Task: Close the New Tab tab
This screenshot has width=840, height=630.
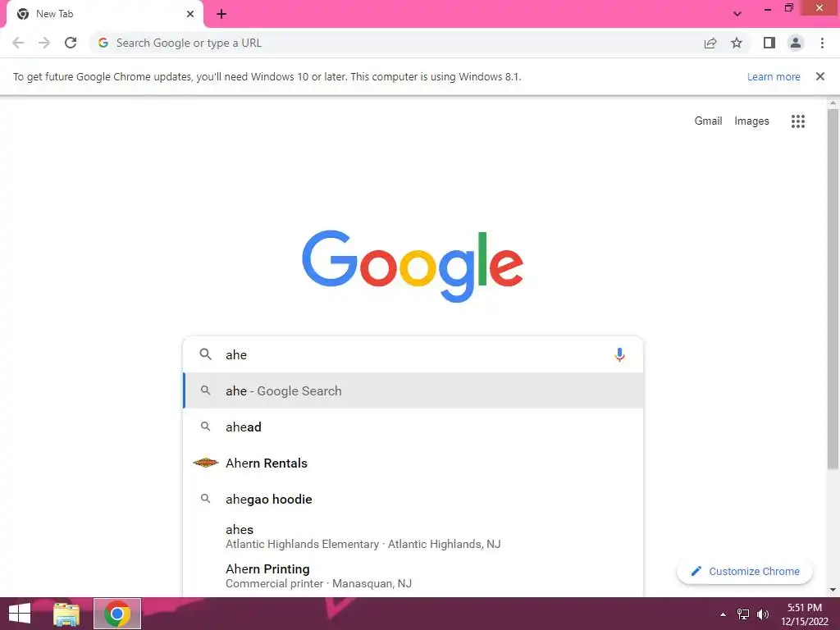Action: tap(190, 14)
